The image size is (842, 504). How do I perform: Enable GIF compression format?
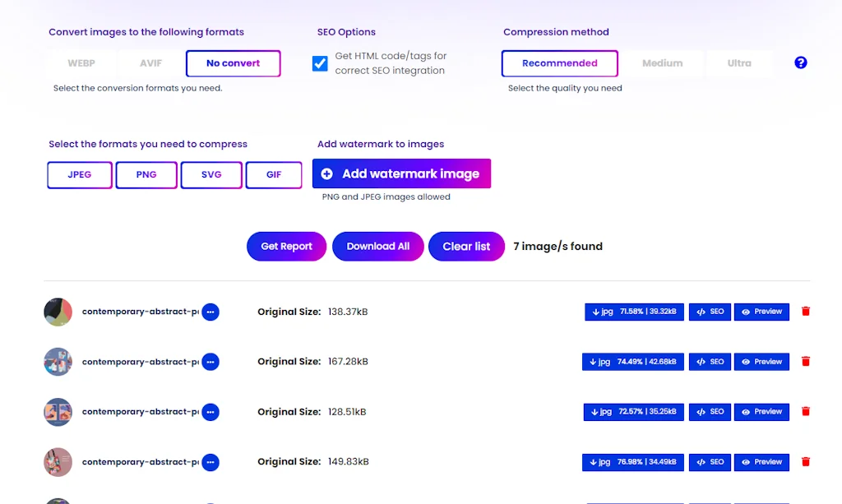(x=274, y=174)
